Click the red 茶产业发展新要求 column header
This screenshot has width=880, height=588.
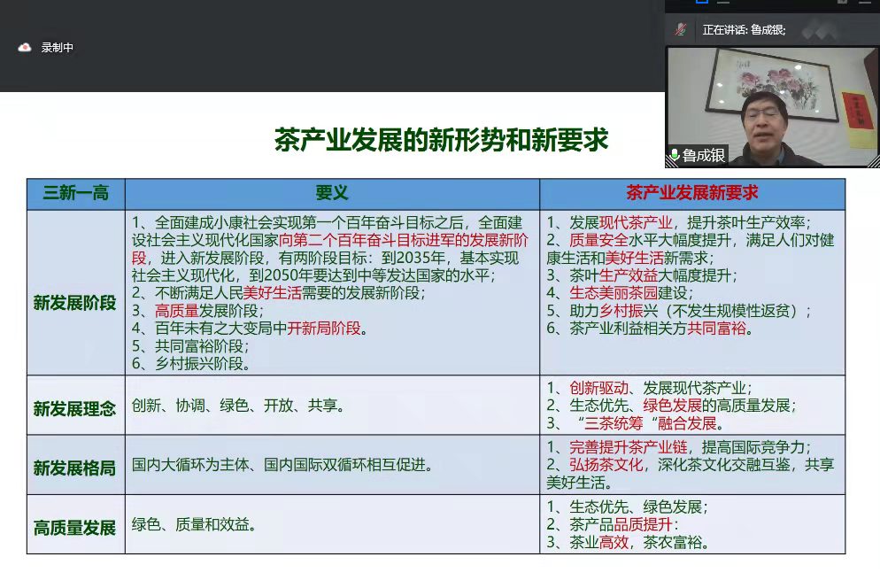691,193
